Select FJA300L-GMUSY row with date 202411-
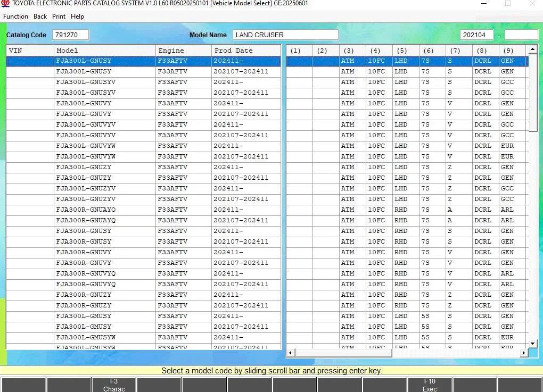Screen dimensions: 543x392 143,316
